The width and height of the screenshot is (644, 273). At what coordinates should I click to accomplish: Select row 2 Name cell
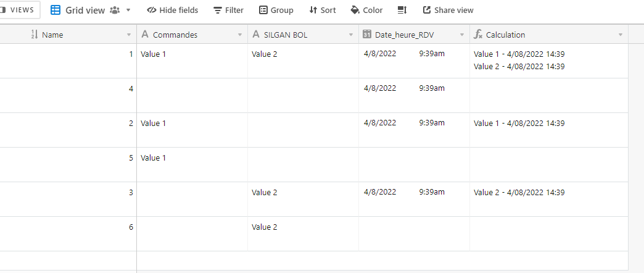68,130
